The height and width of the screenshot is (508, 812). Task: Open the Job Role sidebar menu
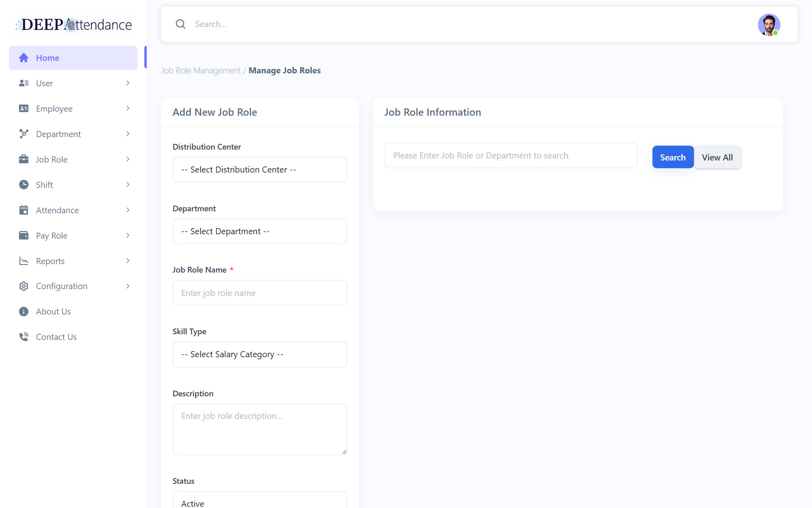pos(73,159)
